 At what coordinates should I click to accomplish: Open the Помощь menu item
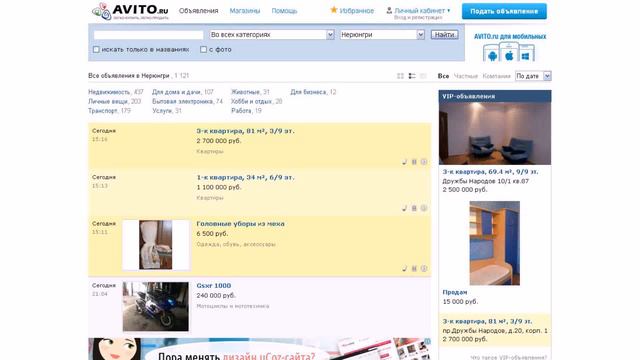284,11
